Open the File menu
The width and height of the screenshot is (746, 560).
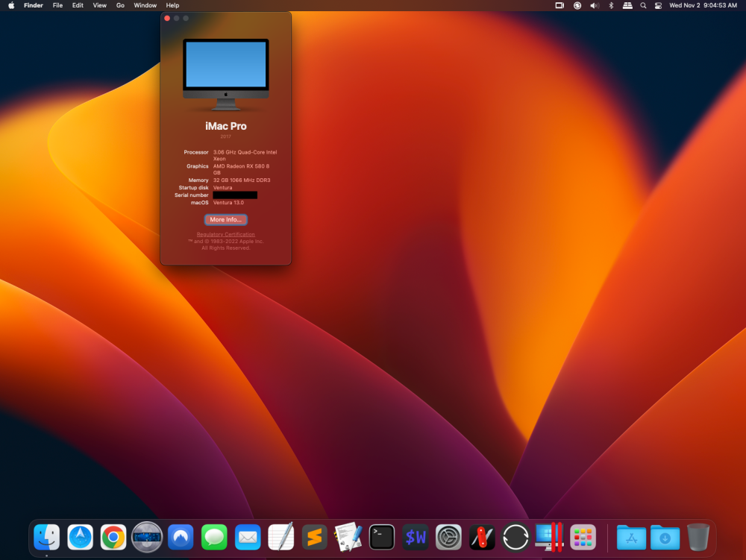coord(57,5)
